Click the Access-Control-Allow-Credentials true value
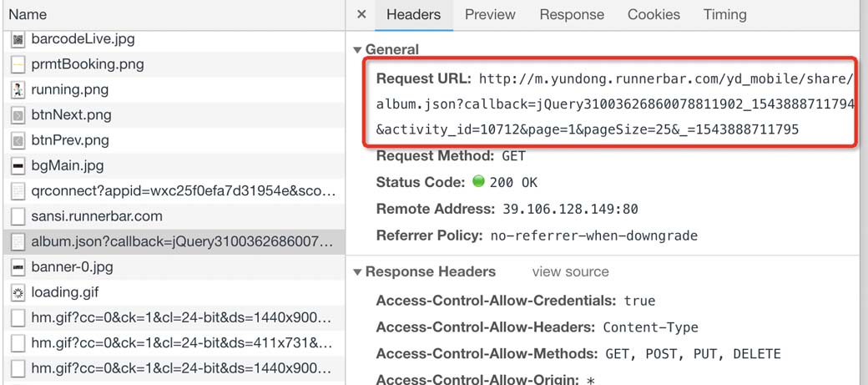This screenshot has width=868, height=385. [x=640, y=301]
